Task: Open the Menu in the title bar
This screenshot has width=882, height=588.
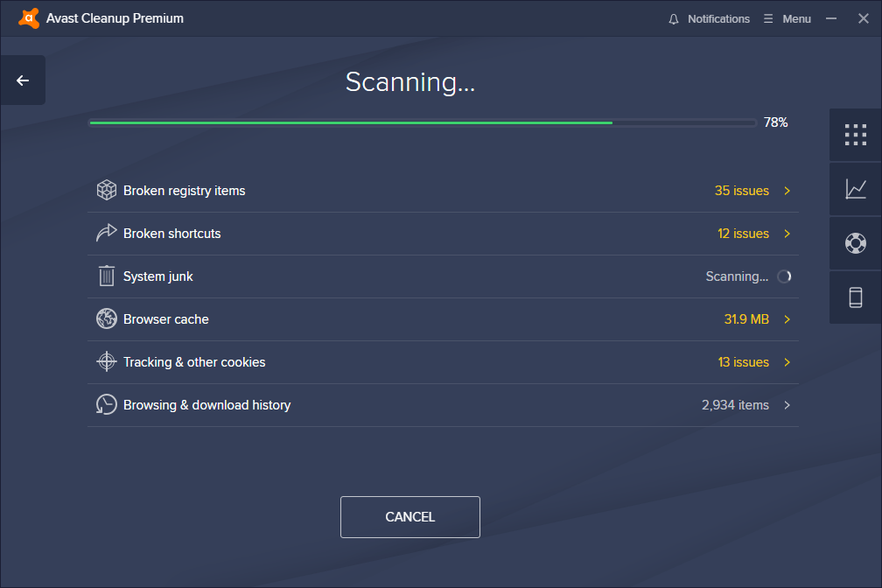Action: coord(787,18)
